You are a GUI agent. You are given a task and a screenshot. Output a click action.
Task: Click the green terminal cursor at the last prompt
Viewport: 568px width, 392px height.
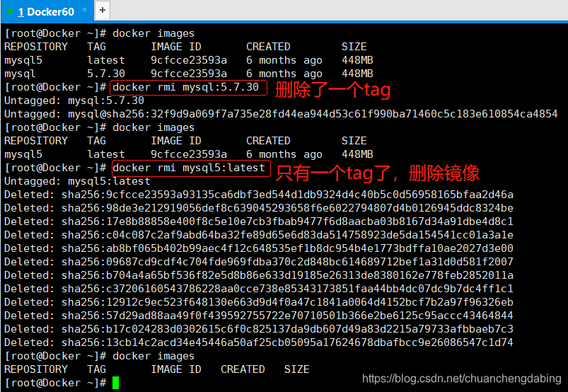point(115,383)
